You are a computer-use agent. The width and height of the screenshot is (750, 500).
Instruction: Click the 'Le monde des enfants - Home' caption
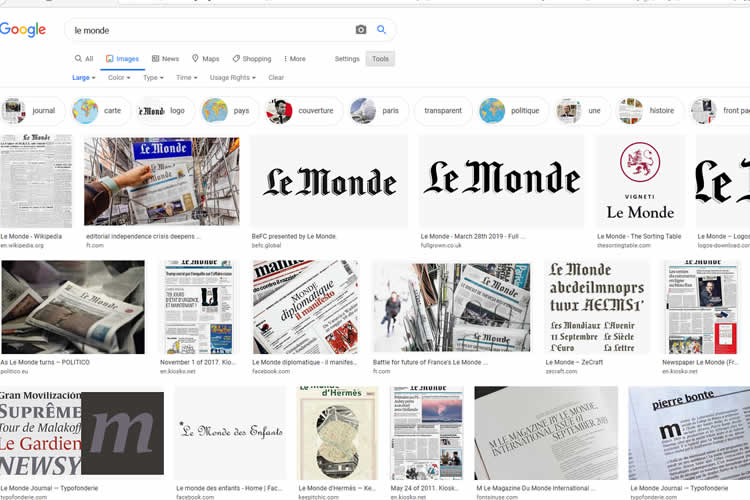coord(229,488)
